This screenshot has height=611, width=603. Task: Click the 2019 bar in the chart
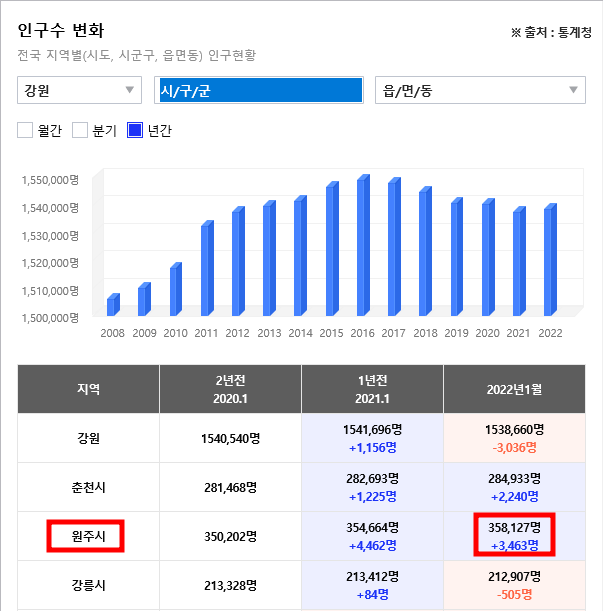pyautogui.click(x=456, y=256)
